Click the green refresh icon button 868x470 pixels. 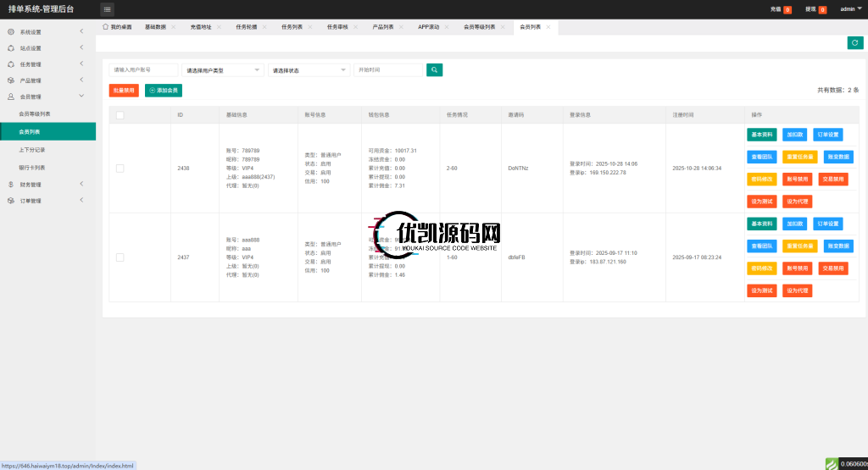(x=854, y=43)
